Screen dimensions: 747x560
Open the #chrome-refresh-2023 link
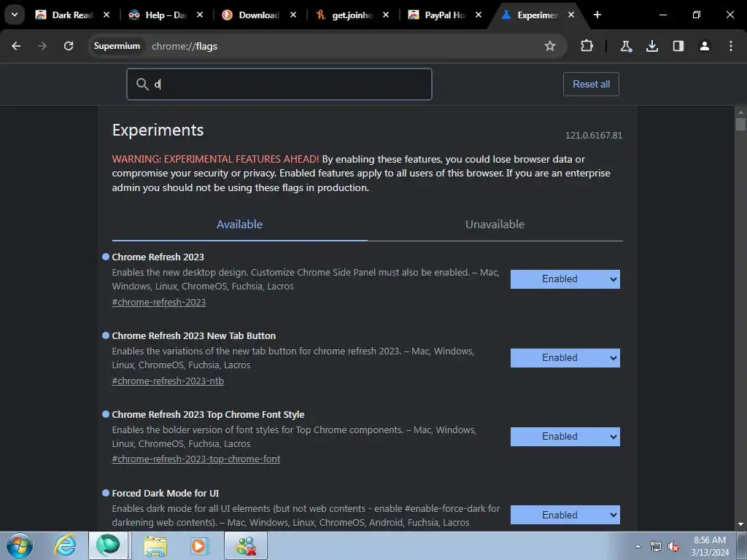158,303
